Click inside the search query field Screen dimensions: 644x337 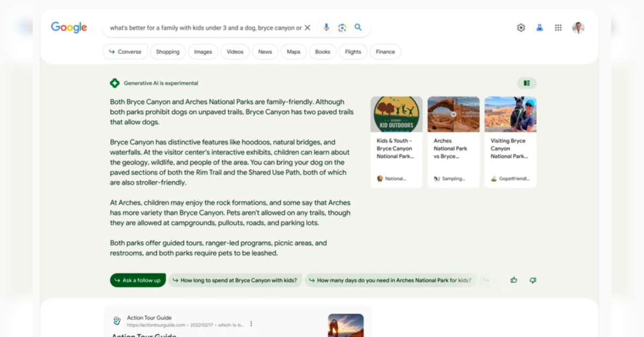click(204, 28)
